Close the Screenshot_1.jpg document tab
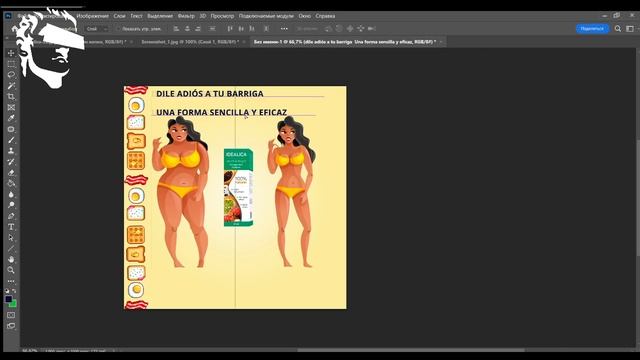Viewport: 640px width, 360px height. click(244, 42)
